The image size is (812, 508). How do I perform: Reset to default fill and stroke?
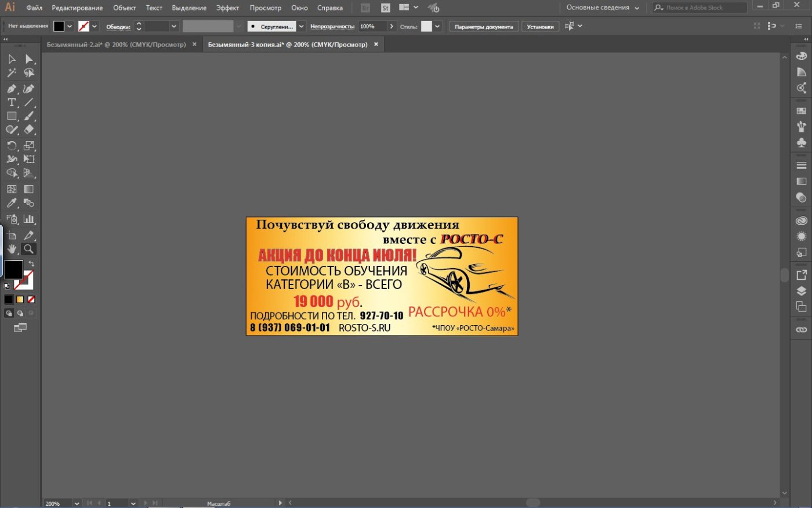click(7, 286)
